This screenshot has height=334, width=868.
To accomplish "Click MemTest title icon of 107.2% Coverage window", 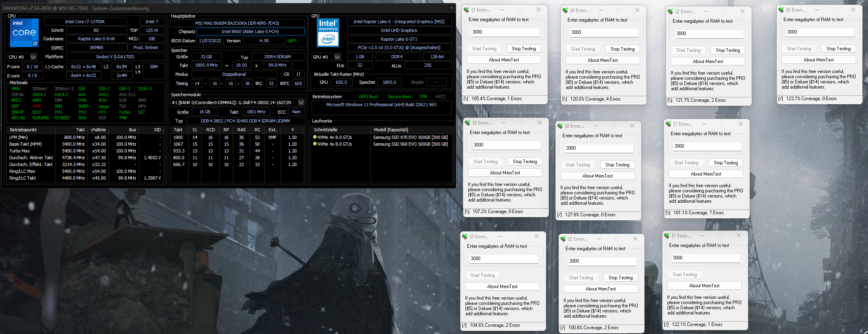I will coord(468,123).
